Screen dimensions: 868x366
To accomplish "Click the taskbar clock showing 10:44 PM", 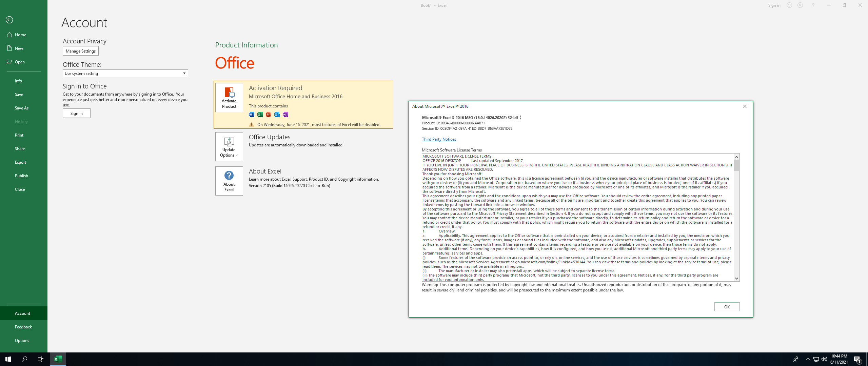I will pos(839,359).
